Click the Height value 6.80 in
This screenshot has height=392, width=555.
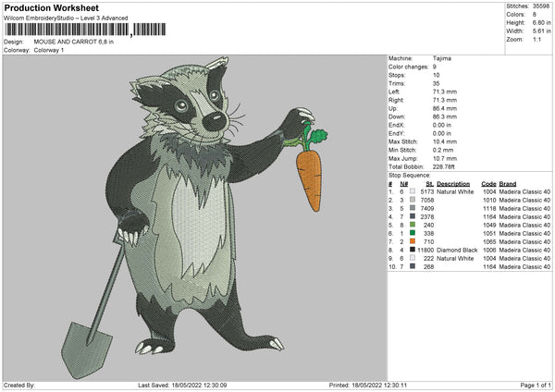541,22
